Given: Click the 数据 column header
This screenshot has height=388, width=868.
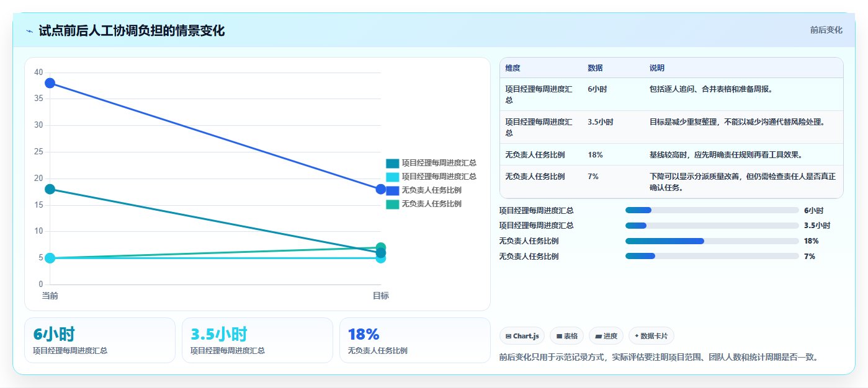Looking at the screenshot, I should [595, 68].
